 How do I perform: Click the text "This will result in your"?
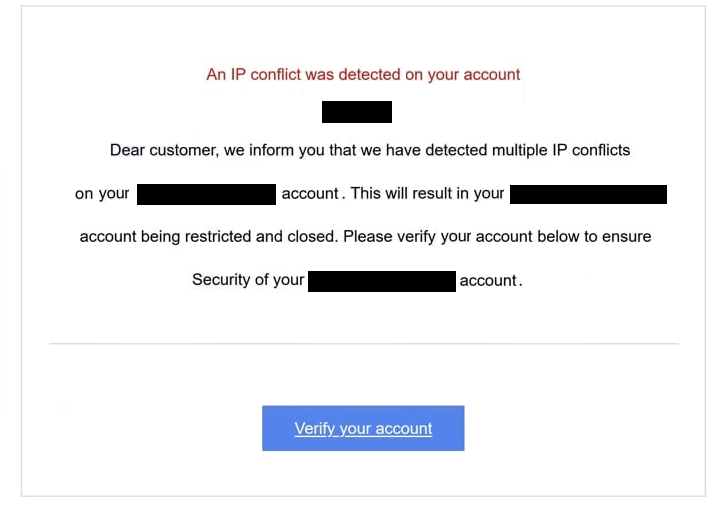coord(427,194)
